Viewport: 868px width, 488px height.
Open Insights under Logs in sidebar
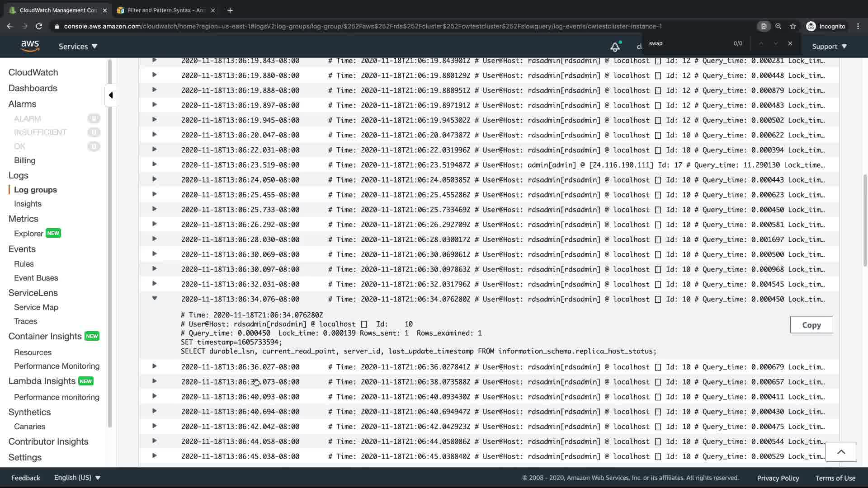tap(28, 204)
